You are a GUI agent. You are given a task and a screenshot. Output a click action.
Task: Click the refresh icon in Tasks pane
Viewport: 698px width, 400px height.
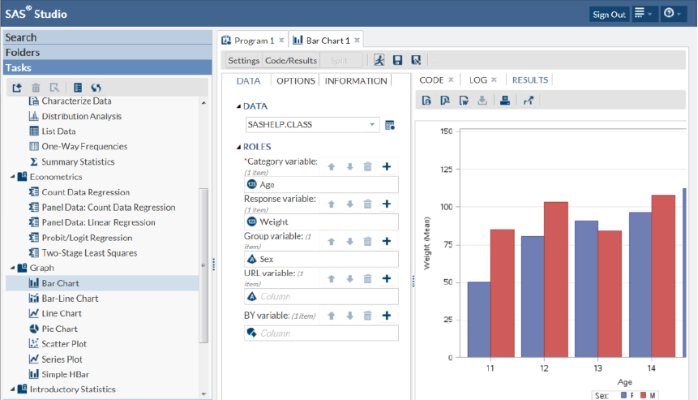96,88
